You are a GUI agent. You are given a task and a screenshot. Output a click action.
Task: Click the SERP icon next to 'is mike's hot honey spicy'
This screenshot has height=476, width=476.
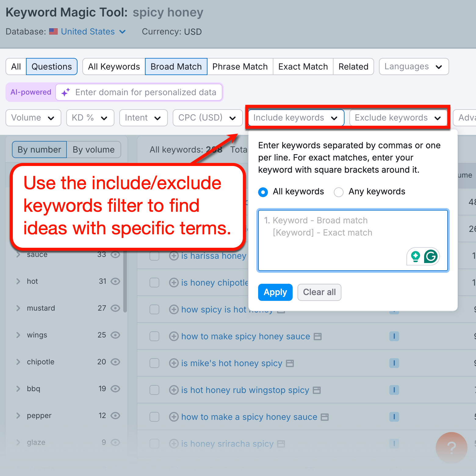click(290, 363)
